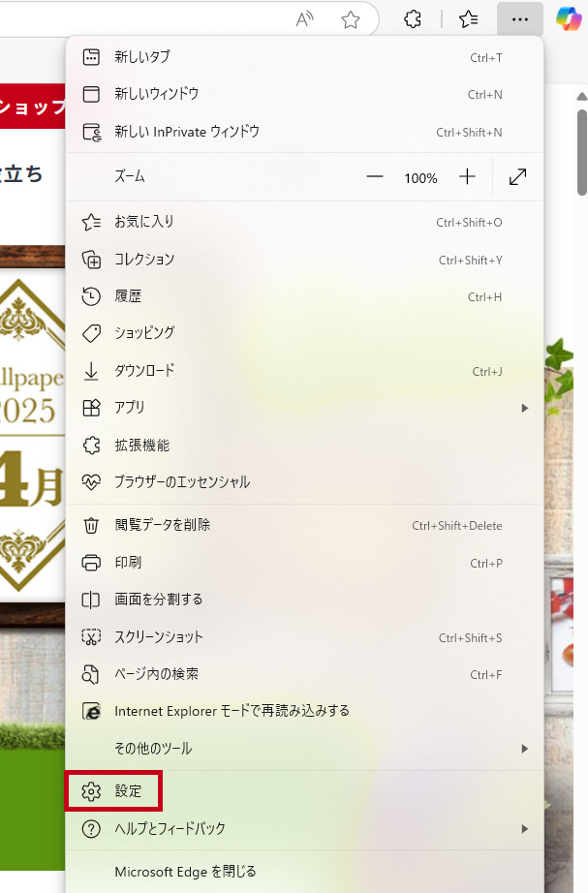Expand the その他のツール submenu arrow
This screenshot has width=588, height=893.
pos(525,749)
